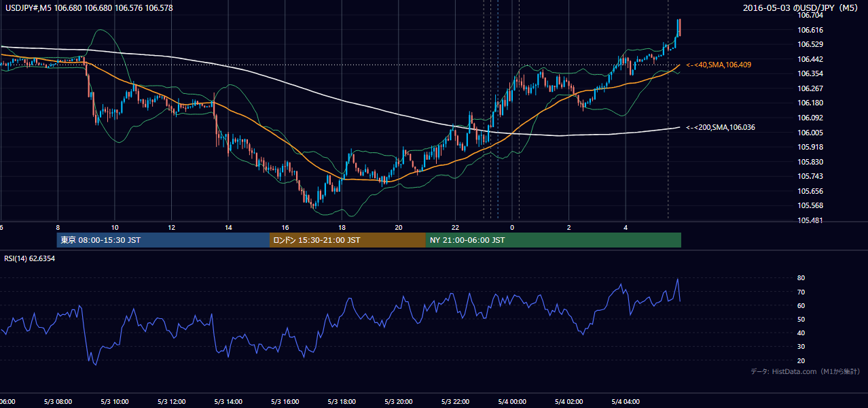Click hour tick '18' under the price chart

tap(342, 227)
